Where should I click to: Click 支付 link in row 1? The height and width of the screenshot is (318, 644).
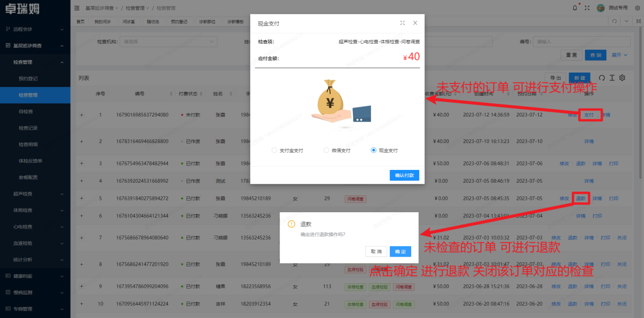click(x=589, y=114)
